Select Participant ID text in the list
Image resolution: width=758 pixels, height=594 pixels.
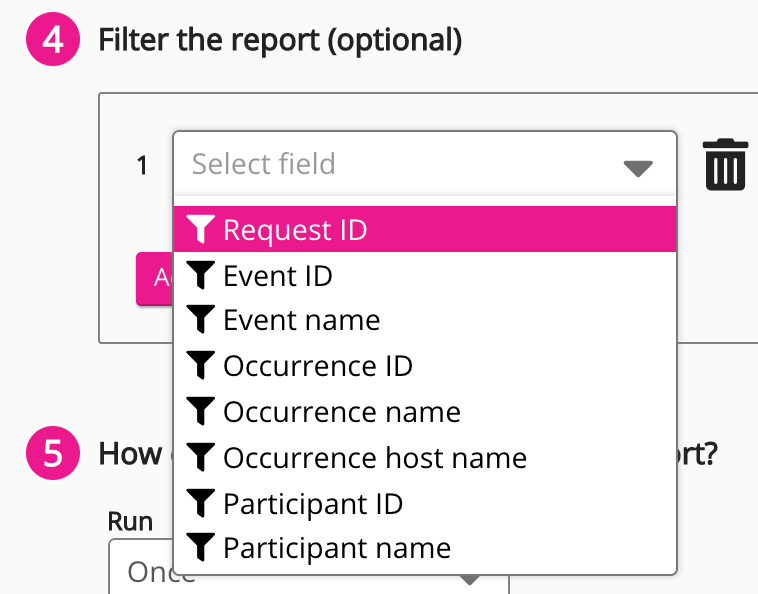pos(312,503)
